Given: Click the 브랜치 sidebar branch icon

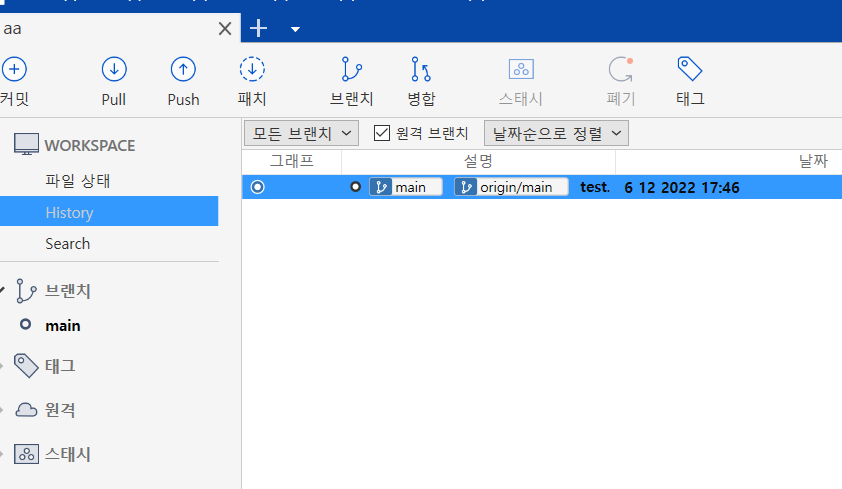Looking at the screenshot, I should (x=26, y=290).
